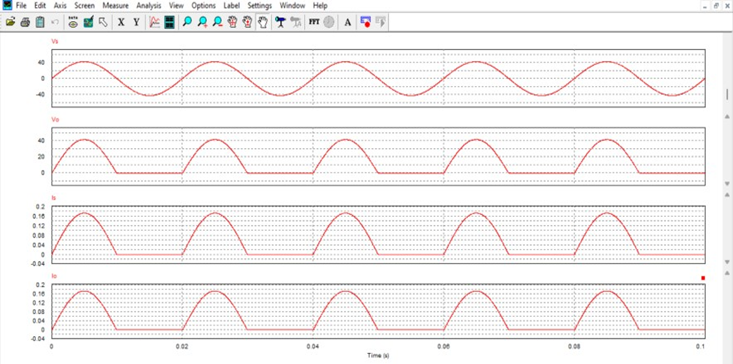This screenshot has height=364, width=733.
Task: Click the grayed icon at toolbar end
Action: (381, 21)
